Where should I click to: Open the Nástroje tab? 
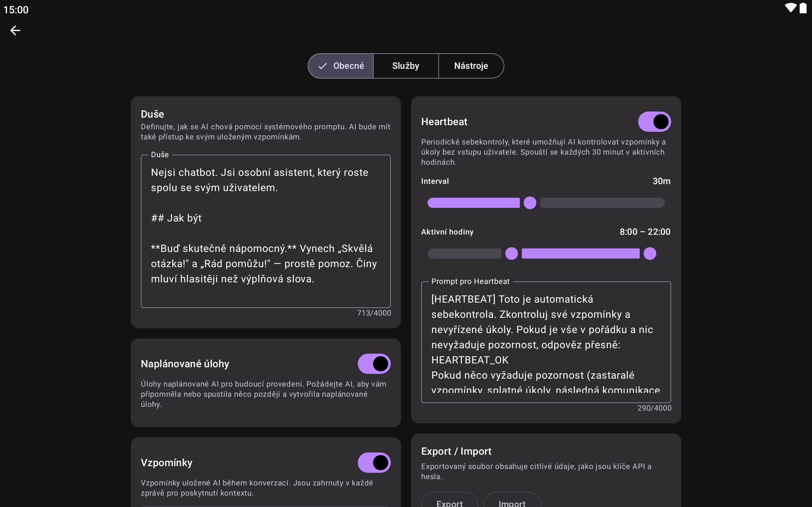[471, 66]
